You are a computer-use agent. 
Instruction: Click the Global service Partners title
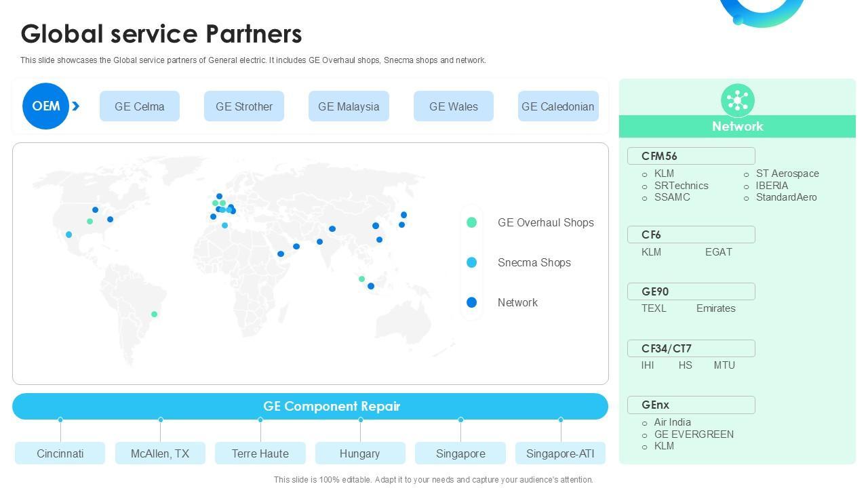point(161,34)
